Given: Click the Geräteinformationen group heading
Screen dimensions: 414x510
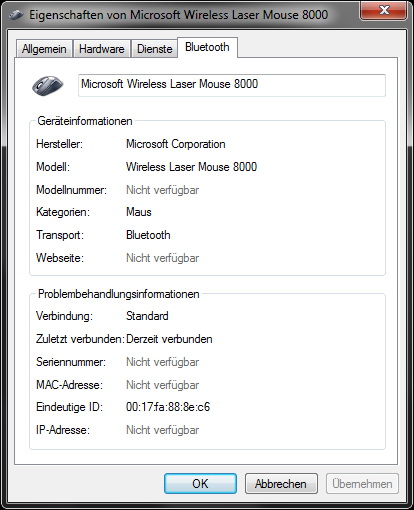Looking at the screenshot, I should 85,121.
